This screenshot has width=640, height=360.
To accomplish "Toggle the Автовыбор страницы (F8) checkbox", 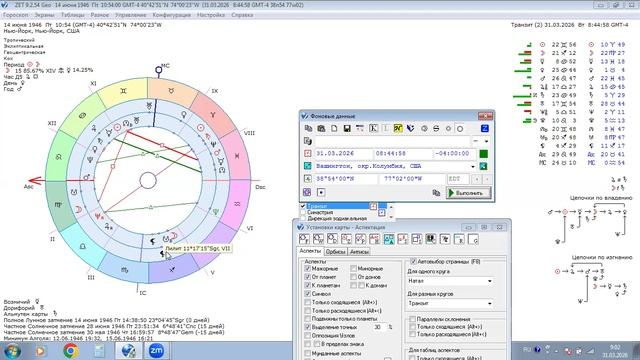I will point(413,261).
